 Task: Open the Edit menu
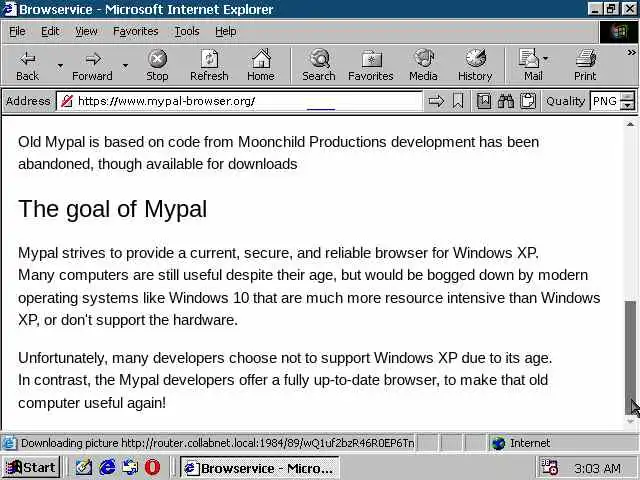pos(50,31)
